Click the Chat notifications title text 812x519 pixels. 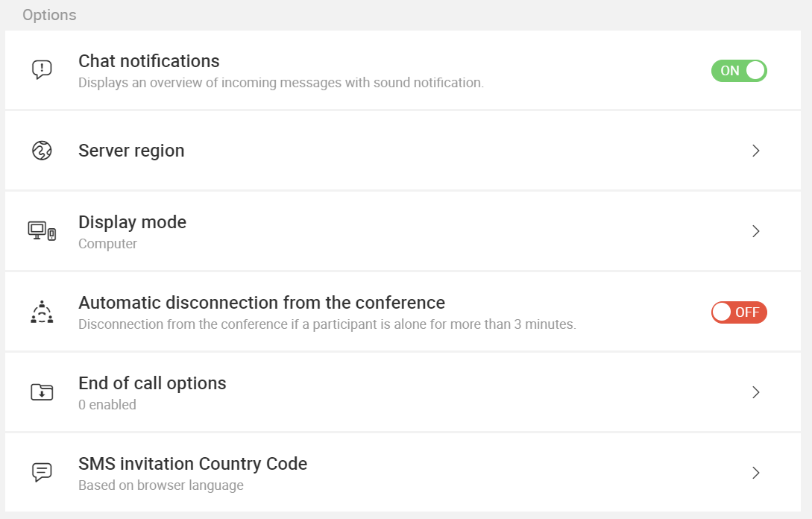pos(149,61)
